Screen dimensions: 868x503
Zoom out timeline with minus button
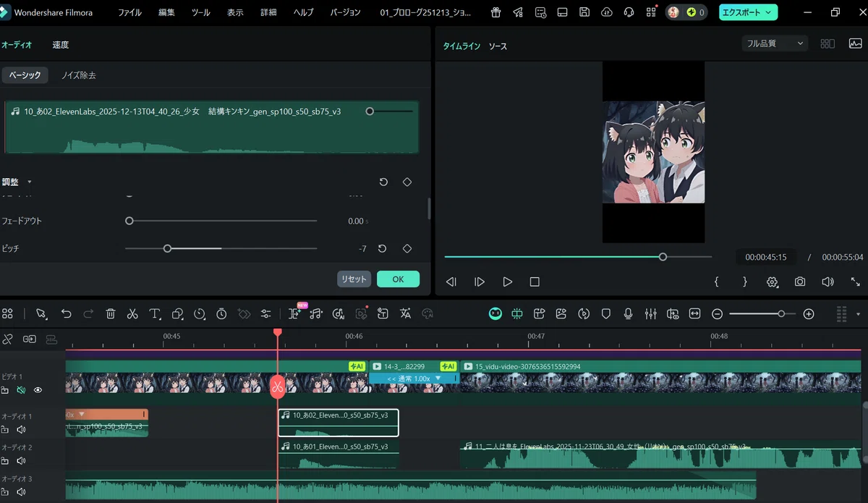[718, 314]
